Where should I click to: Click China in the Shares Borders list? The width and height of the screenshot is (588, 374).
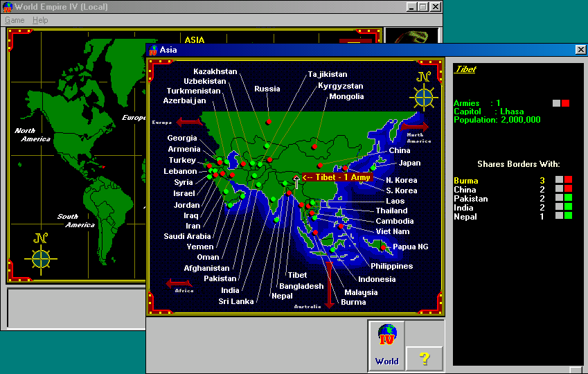click(465, 190)
